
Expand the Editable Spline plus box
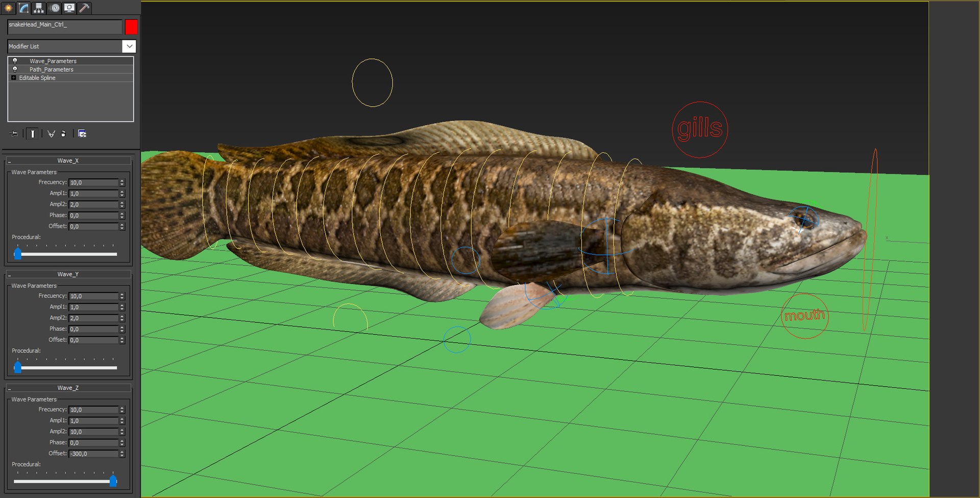pos(13,78)
